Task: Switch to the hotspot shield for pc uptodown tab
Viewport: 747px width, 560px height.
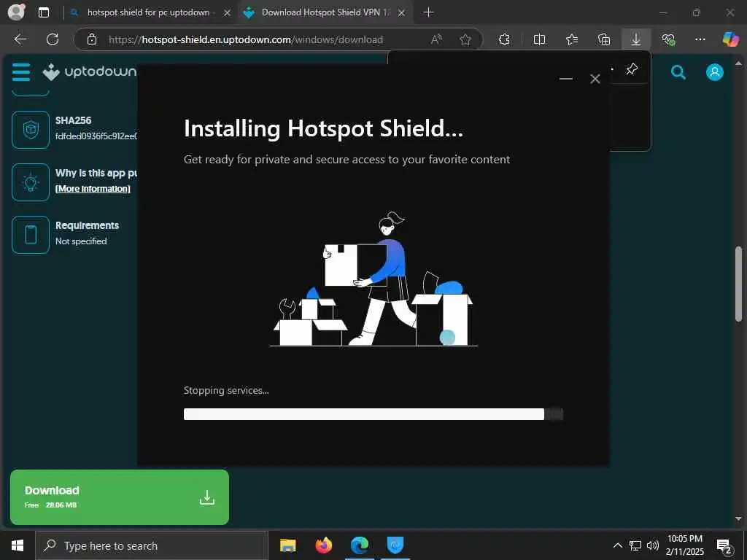Action: pos(148,12)
